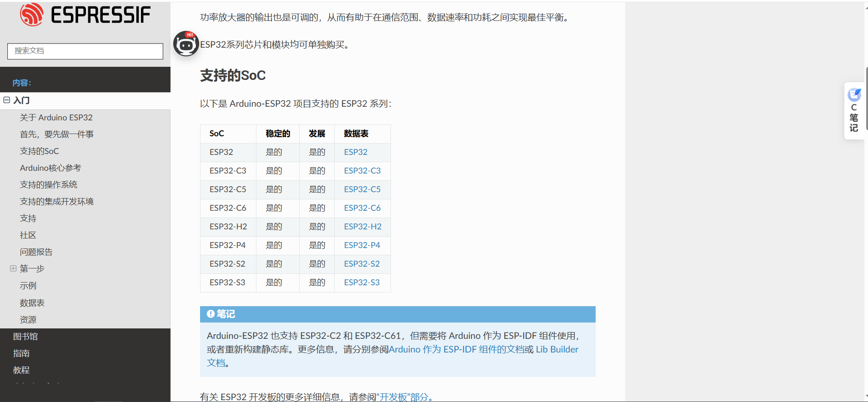
Task: Open 数据表 sidebar entry
Action: pos(32,303)
